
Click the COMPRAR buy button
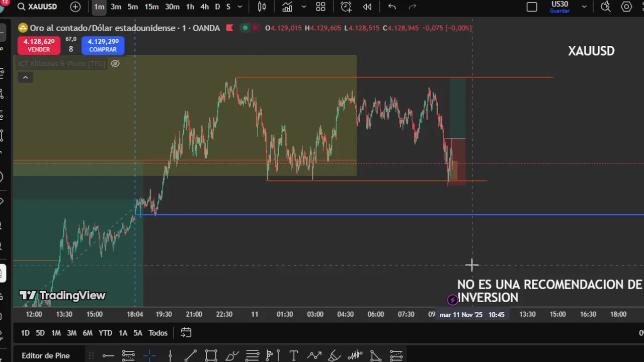click(x=103, y=45)
